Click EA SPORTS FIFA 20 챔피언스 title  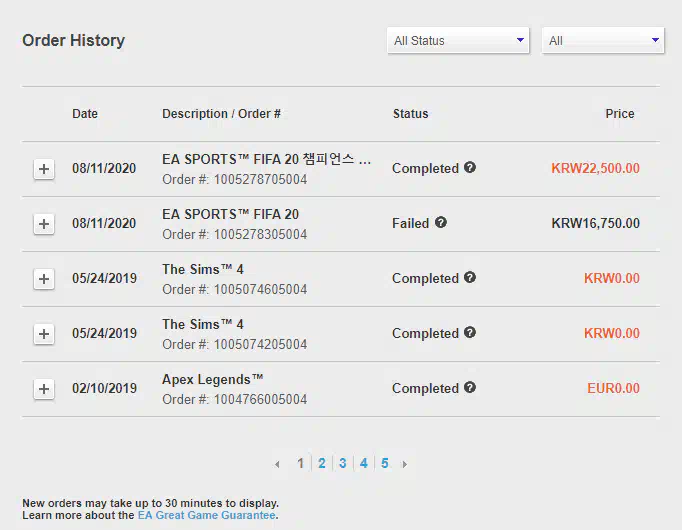coord(266,159)
